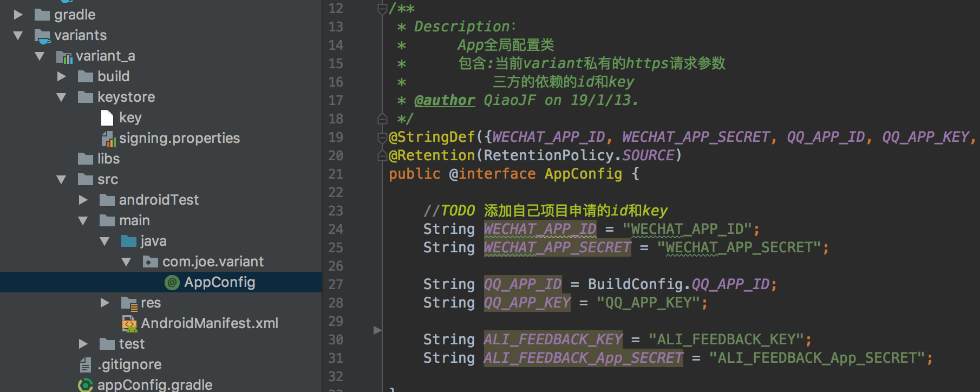
Task: Click the com.joe.variant package icon
Action: coord(151,262)
